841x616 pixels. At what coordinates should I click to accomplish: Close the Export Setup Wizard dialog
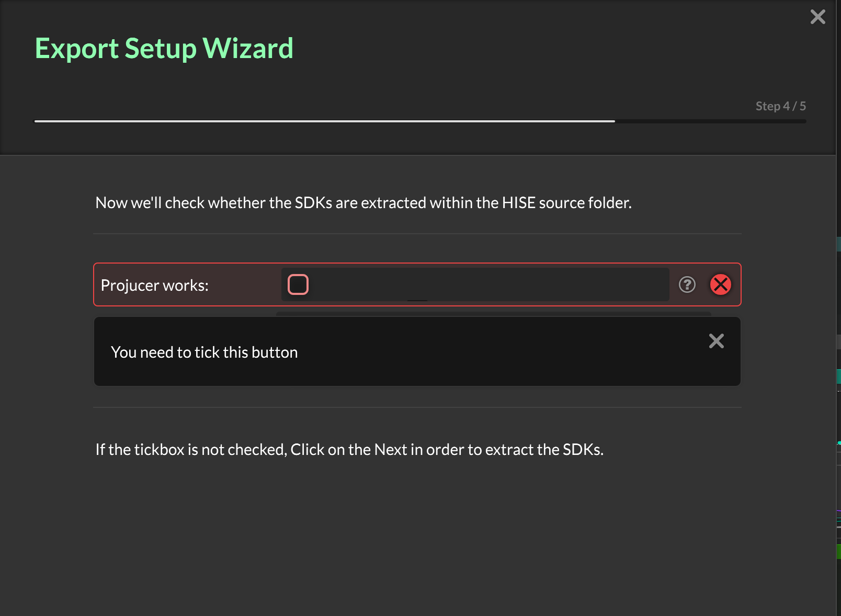pos(818,17)
